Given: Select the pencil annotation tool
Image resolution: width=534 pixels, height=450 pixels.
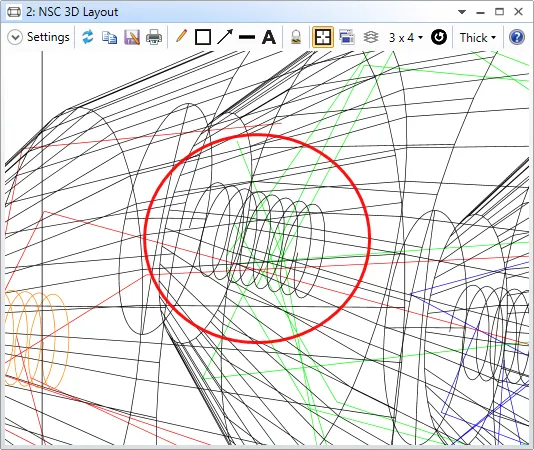Looking at the screenshot, I should point(182,36).
